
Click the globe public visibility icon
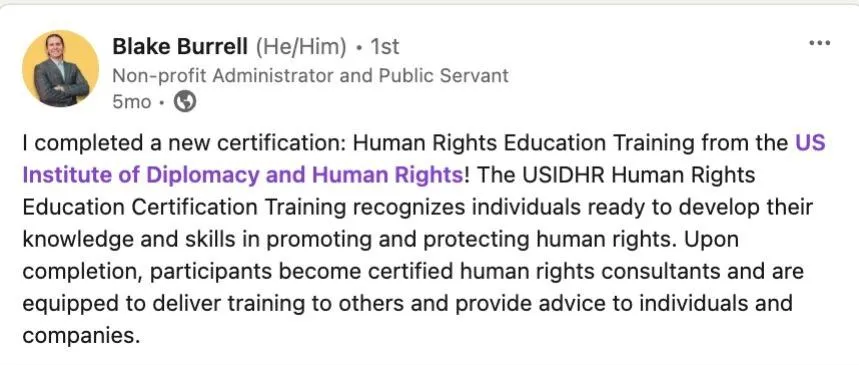tap(185, 102)
